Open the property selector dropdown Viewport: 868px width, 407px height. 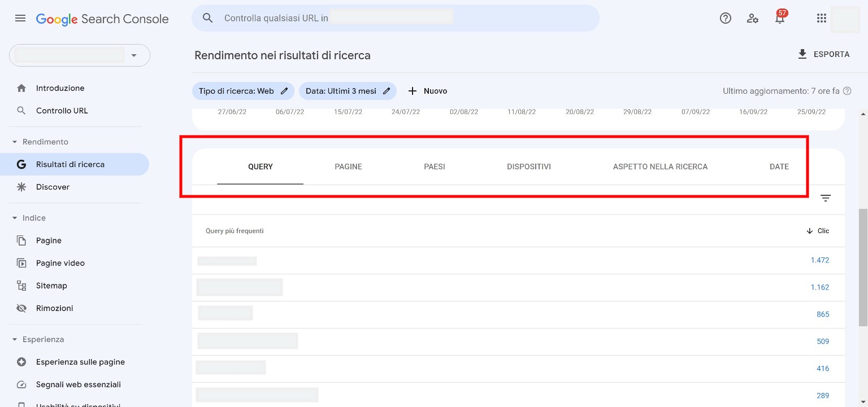[x=80, y=55]
